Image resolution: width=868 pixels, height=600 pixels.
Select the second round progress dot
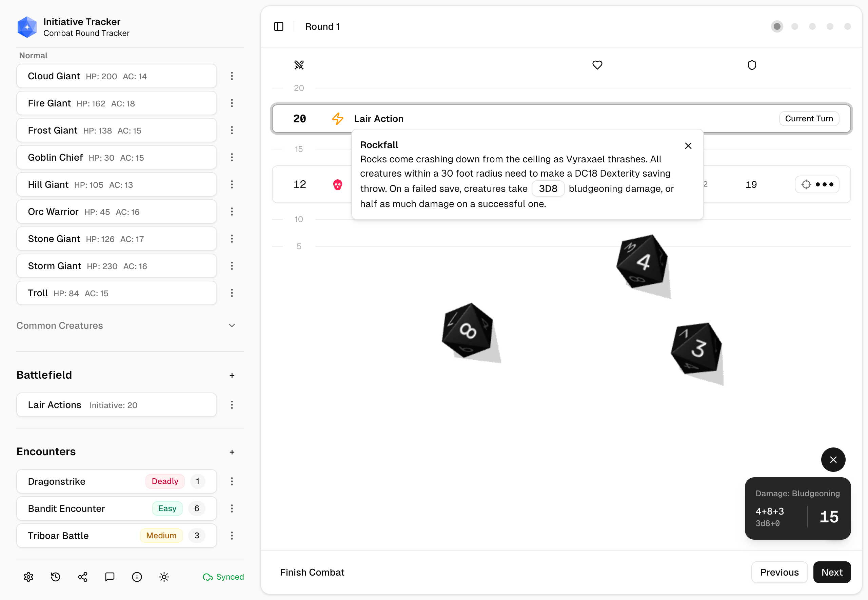tap(794, 26)
